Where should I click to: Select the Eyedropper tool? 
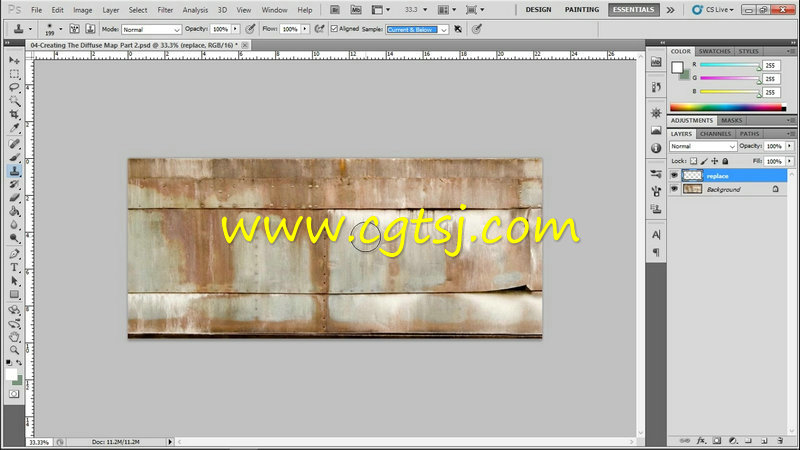(14, 128)
